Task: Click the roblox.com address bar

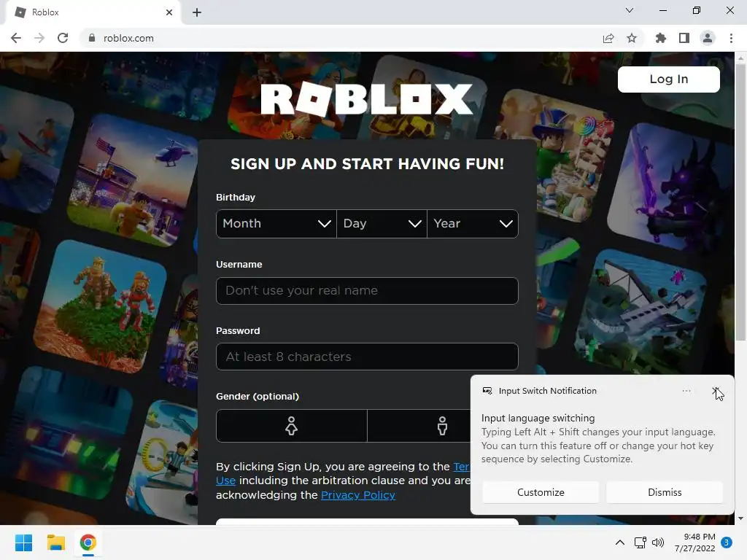Action: [x=338, y=38]
